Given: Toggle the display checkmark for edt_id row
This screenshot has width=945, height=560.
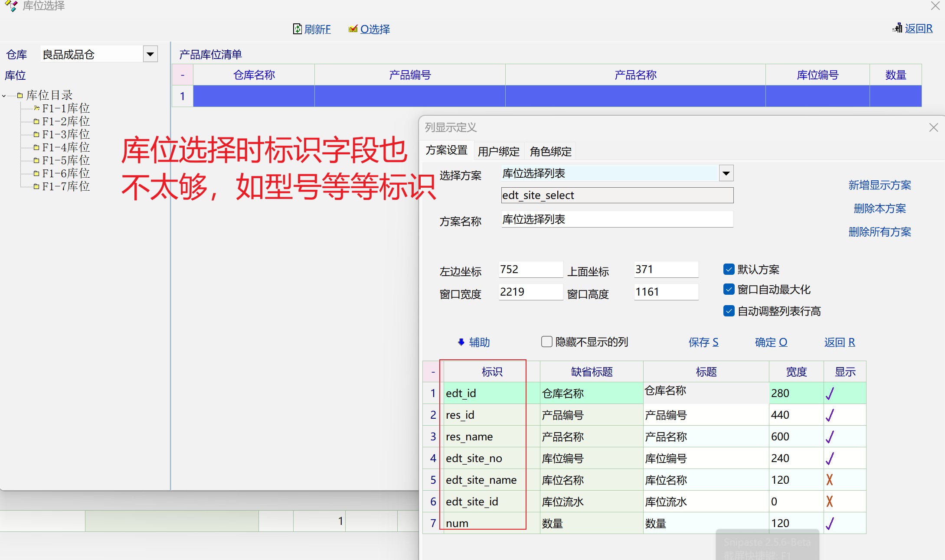Looking at the screenshot, I should pyautogui.click(x=830, y=394).
